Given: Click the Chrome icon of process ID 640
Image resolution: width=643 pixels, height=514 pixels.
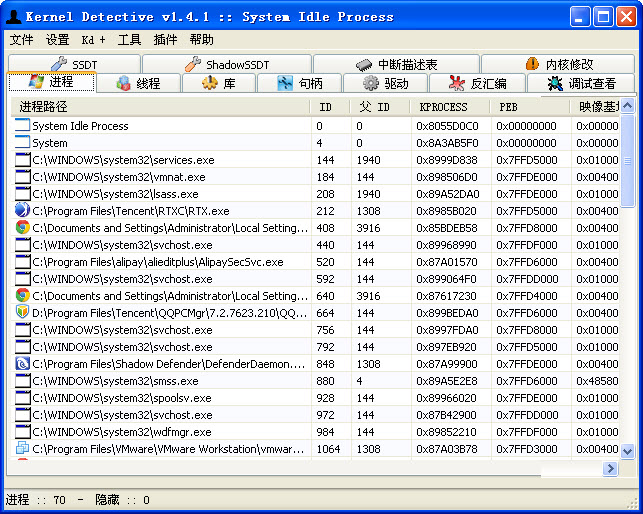Looking at the screenshot, I should point(23,295).
